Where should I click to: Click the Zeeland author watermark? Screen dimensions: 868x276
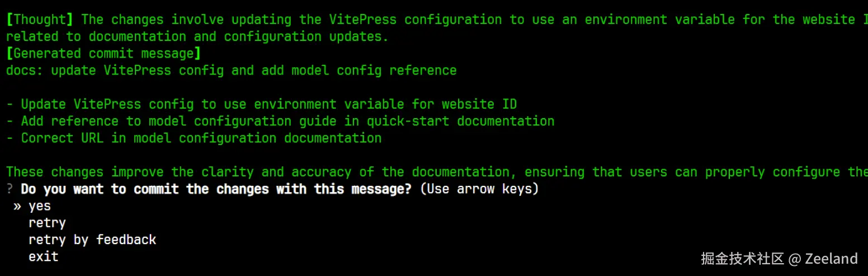coord(831,258)
